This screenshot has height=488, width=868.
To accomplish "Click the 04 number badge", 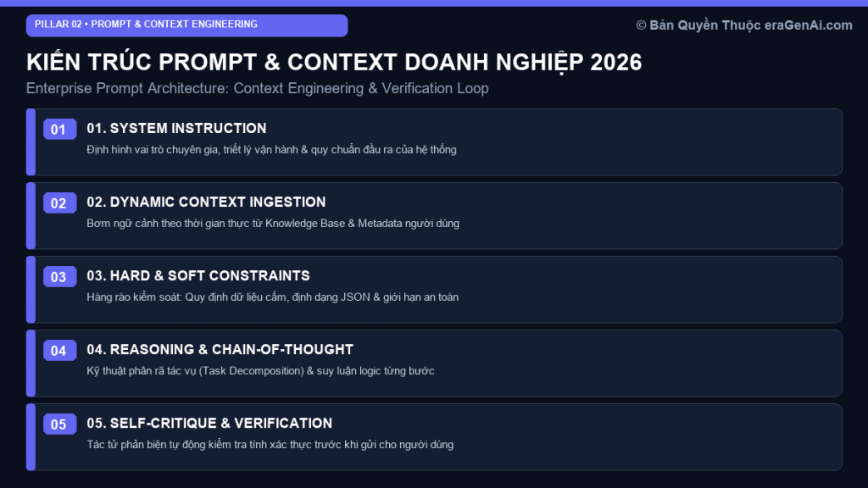I will pyautogui.click(x=60, y=350).
